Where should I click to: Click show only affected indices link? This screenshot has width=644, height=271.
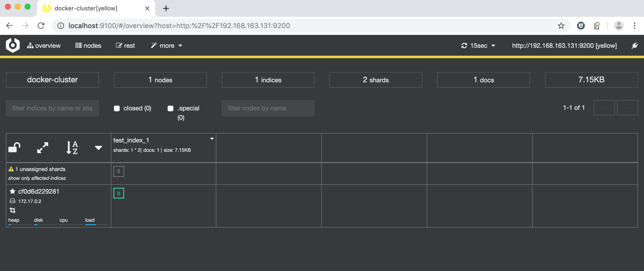(x=36, y=178)
